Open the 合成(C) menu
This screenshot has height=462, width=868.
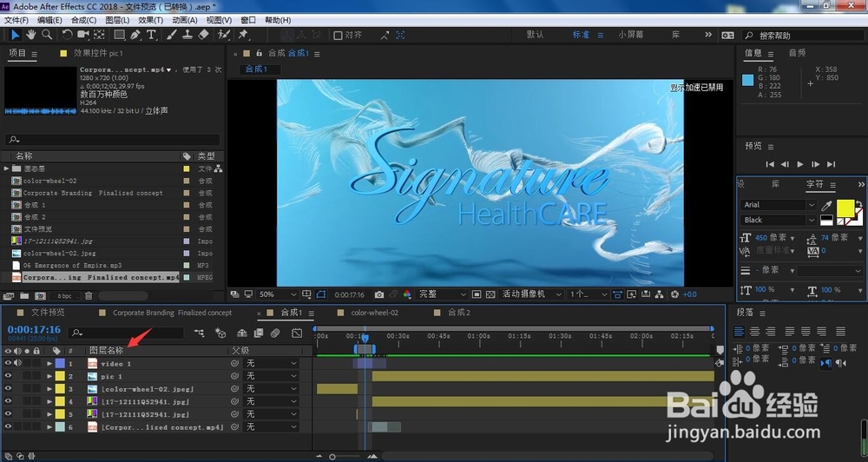pyautogui.click(x=83, y=20)
